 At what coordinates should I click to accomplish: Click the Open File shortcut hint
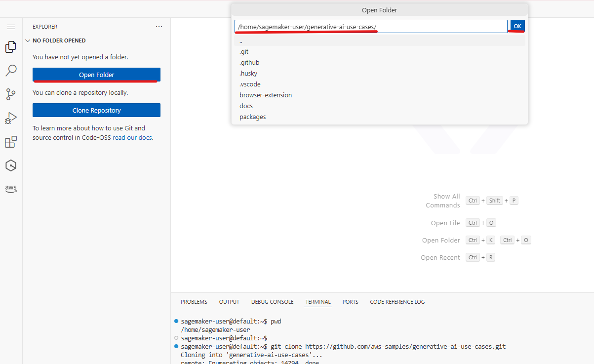(x=445, y=223)
